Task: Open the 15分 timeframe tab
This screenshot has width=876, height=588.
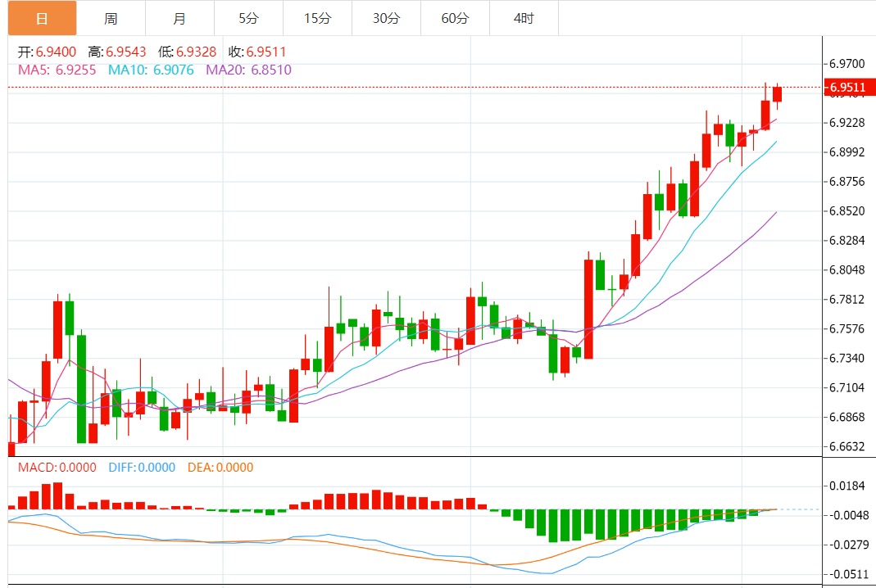Action: click(317, 19)
